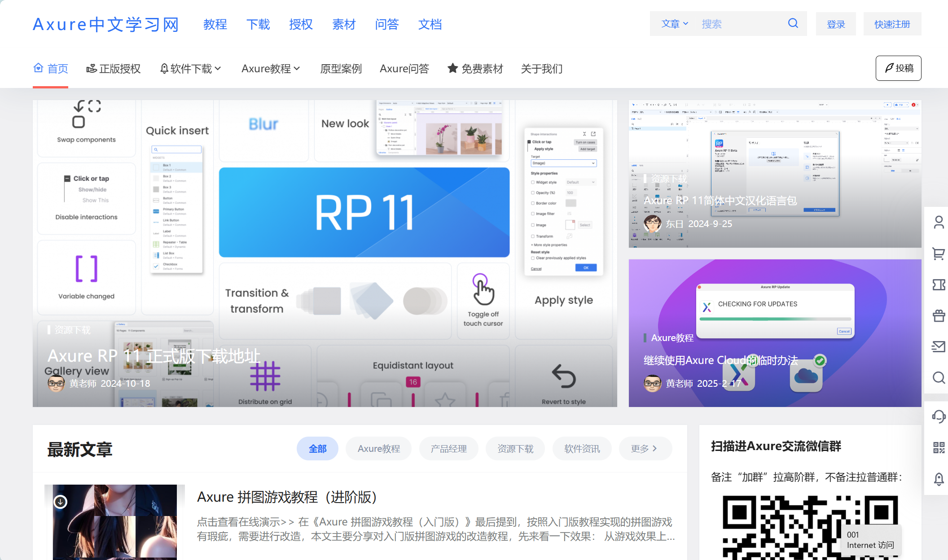This screenshot has height=560, width=948.
Task: Open the 文章 search type dropdown
Action: [x=674, y=24]
